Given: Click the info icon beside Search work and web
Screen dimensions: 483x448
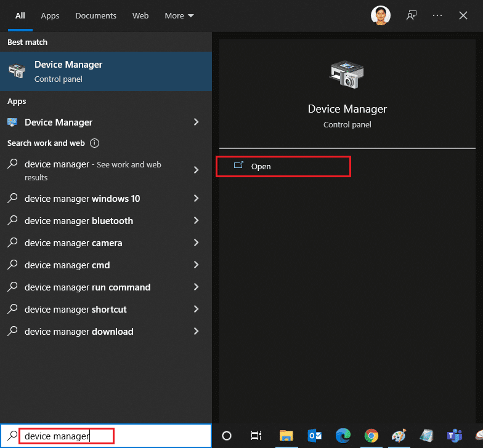Looking at the screenshot, I should pyautogui.click(x=94, y=143).
